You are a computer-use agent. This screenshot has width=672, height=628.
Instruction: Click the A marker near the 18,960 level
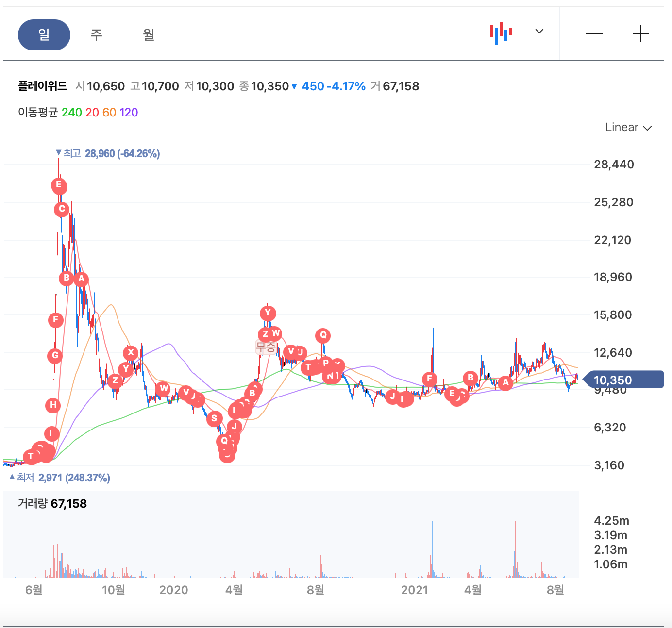pyautogui.click(x=81, y=279)
